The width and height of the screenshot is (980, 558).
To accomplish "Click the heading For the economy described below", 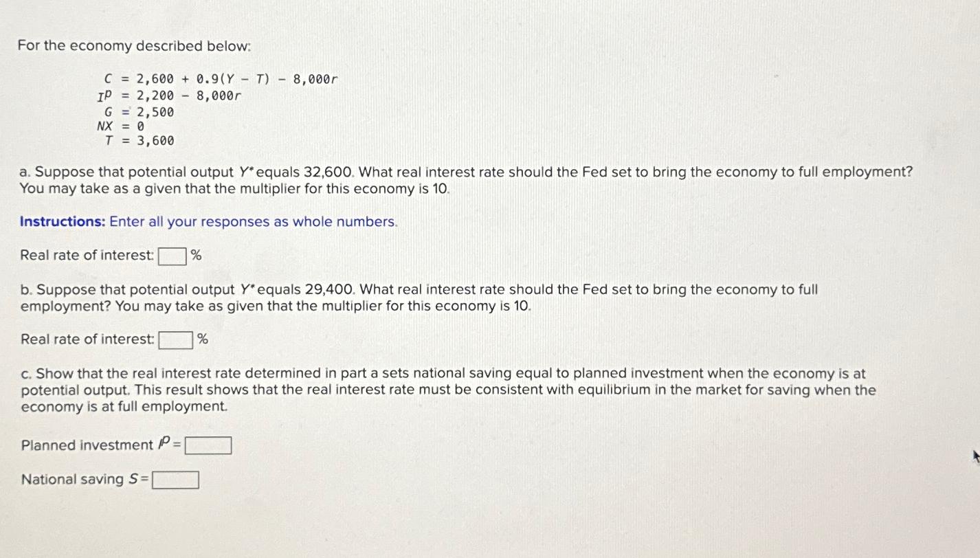I will 135,45.
